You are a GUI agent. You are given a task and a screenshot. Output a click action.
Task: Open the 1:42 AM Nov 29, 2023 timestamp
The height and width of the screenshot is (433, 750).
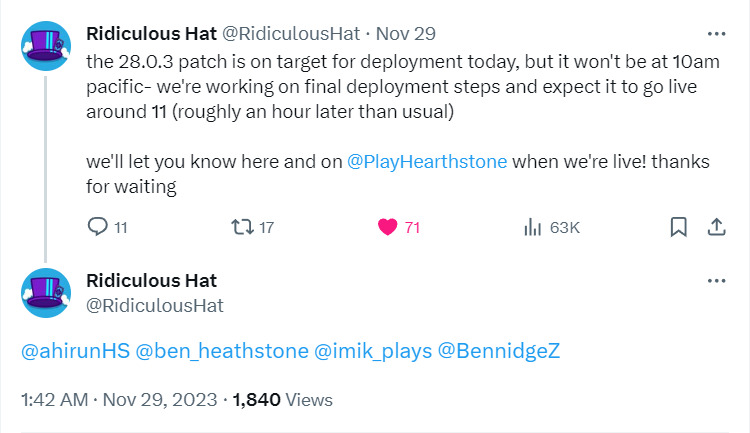119,400
